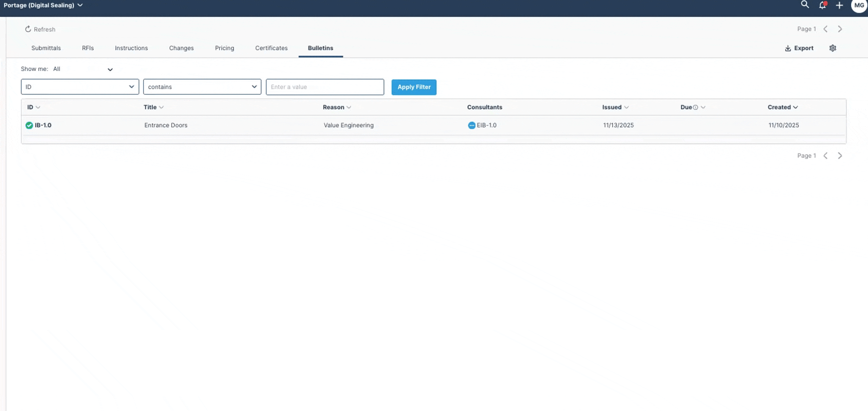868x411 pixels.
Task: Open the MG user avatar menu
Action: click(859, 5)
